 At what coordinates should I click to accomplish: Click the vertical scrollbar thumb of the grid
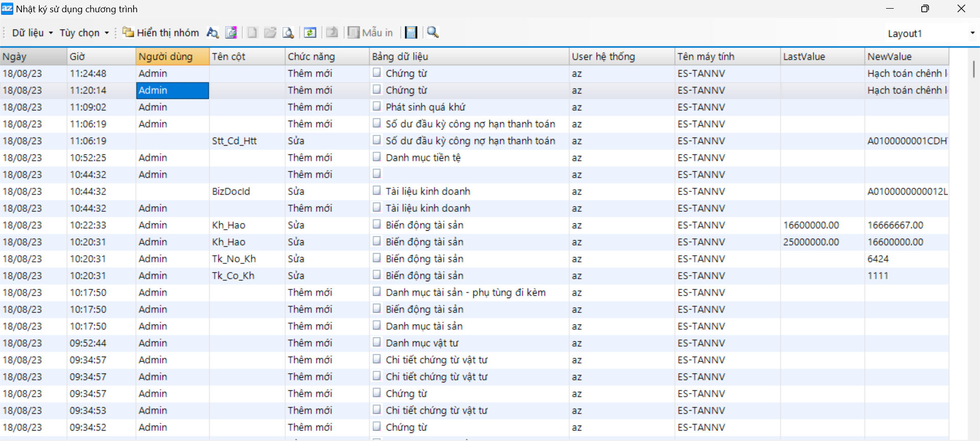[x=974, y=69]
